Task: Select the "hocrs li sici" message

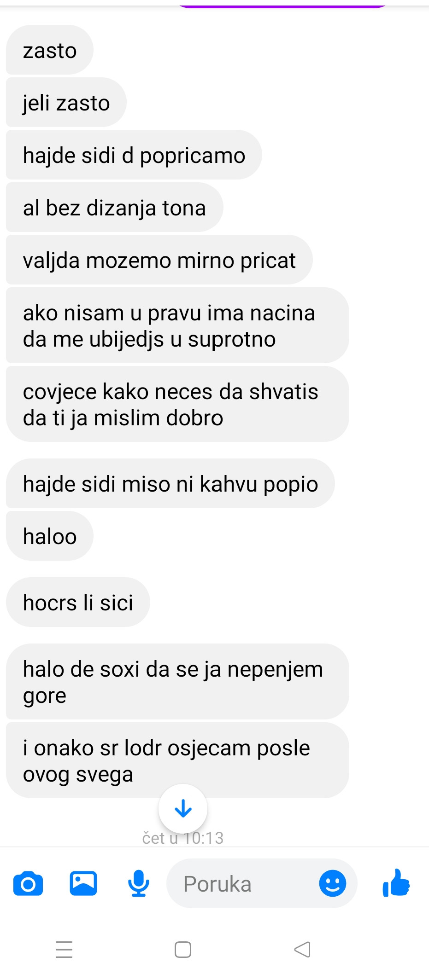Action: [x=78, y=603]
